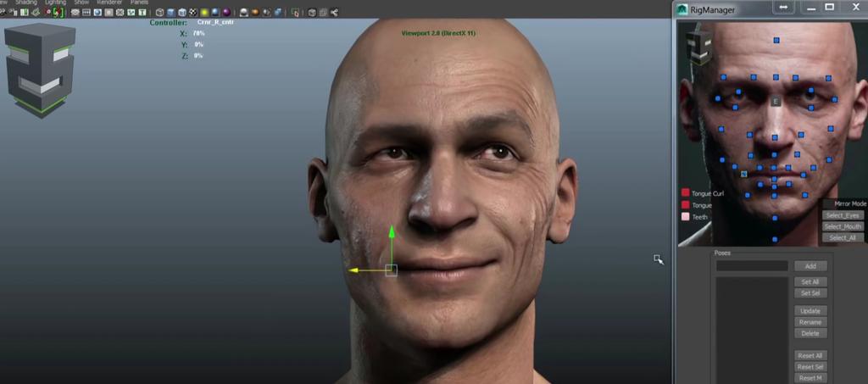Click the Delete pose button
The image size is (868, 384).
(810, 334)
